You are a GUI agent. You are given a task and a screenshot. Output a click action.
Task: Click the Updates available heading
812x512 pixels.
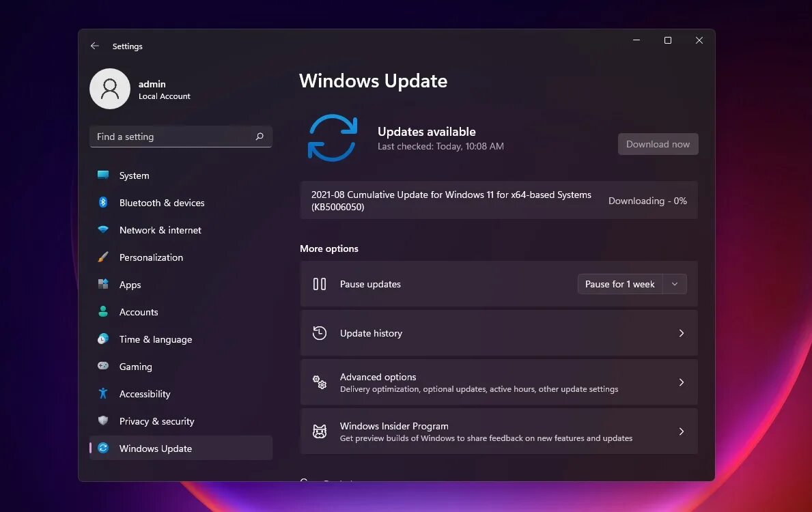426,132
